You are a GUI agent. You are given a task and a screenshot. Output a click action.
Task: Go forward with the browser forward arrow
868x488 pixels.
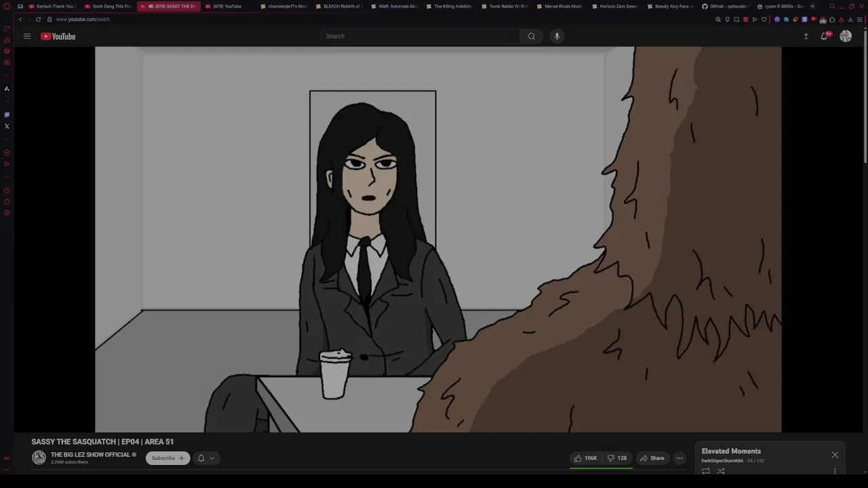tap(29, 19)
